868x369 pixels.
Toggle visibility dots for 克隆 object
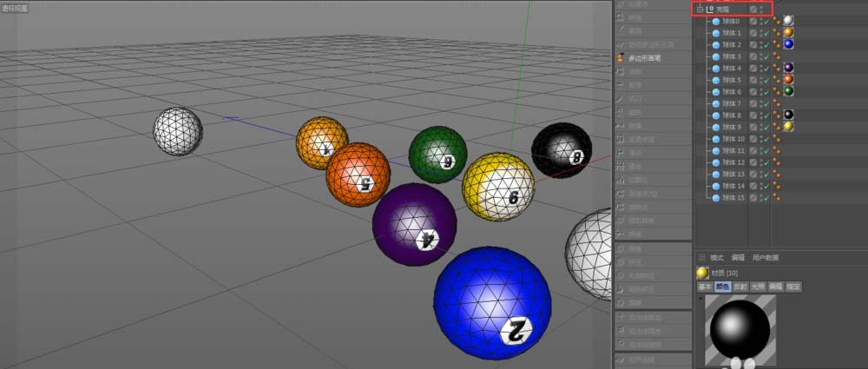pos(761,10)
